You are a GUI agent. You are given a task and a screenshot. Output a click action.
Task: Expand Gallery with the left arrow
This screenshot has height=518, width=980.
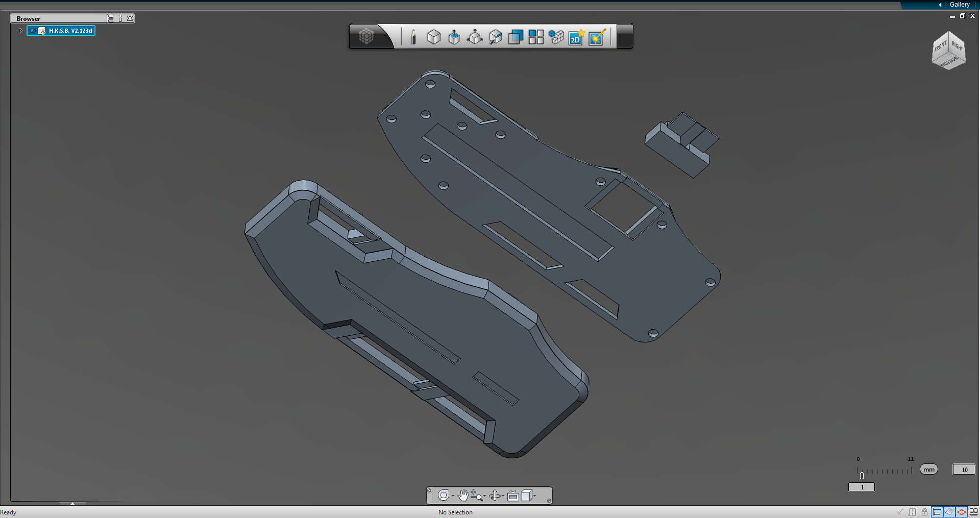(940, 5)
